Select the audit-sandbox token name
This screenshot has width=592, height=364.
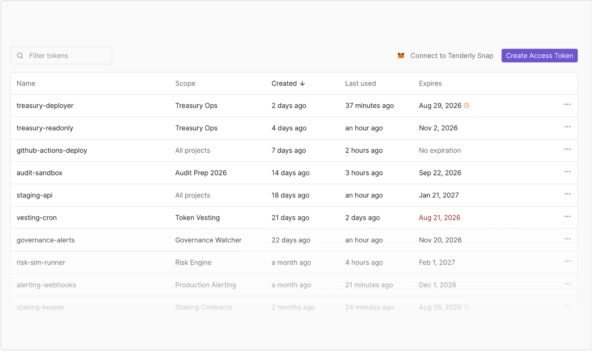coord(39,173)
